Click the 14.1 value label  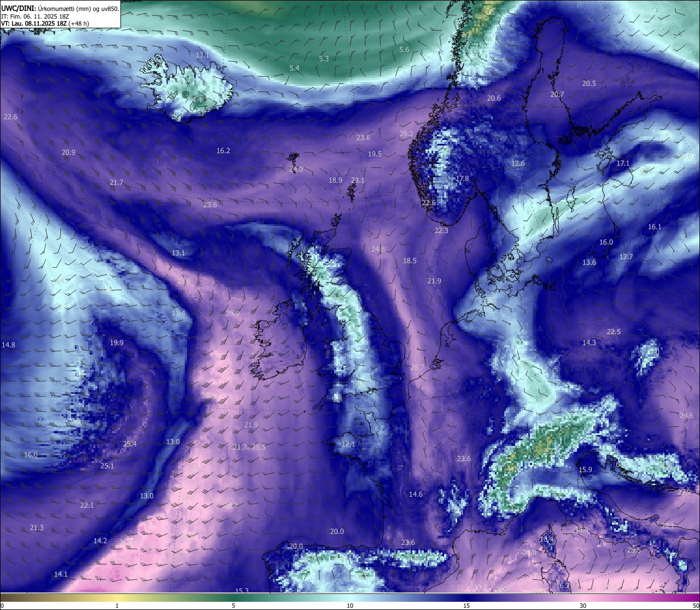(x=61, y=574)
